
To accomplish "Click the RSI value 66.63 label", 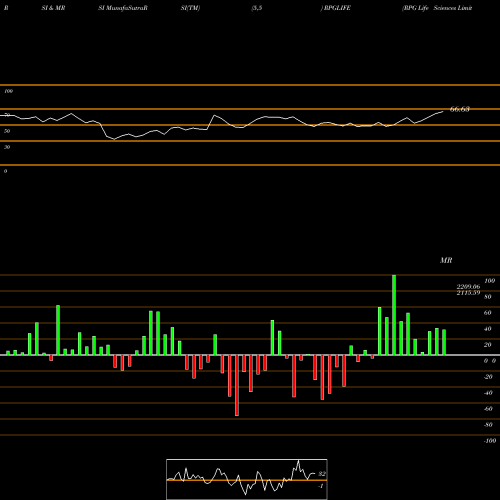I will tap(460, 109).
